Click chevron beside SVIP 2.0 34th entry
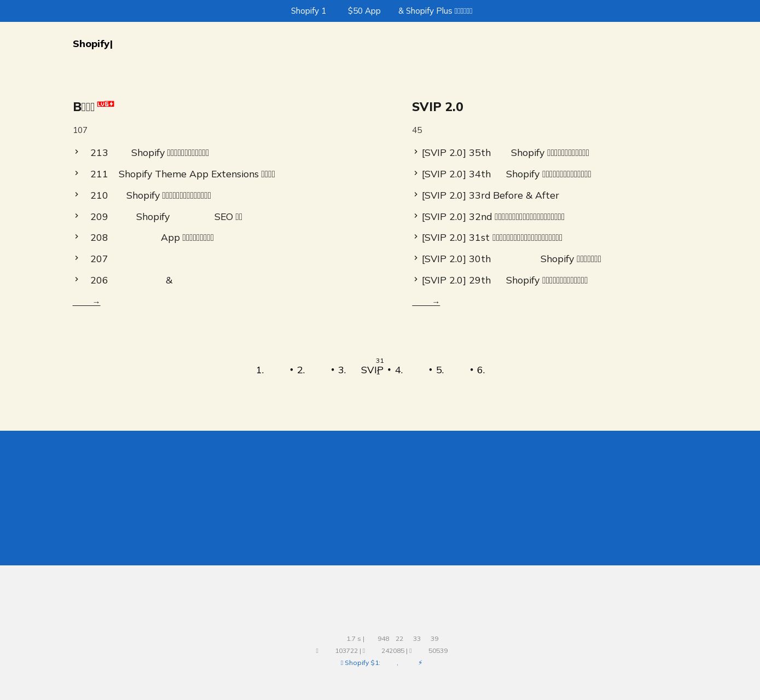 (x=416, y=173)
